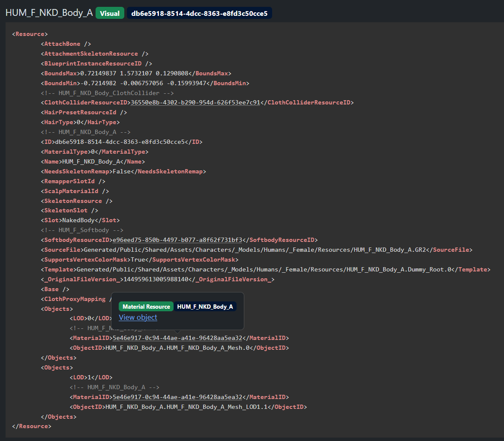Screen dimensions: 504x441
Task: Click the BoundsMax value 0.72149837 1.5732107 0.1290808
Action: tap(134, 73)
